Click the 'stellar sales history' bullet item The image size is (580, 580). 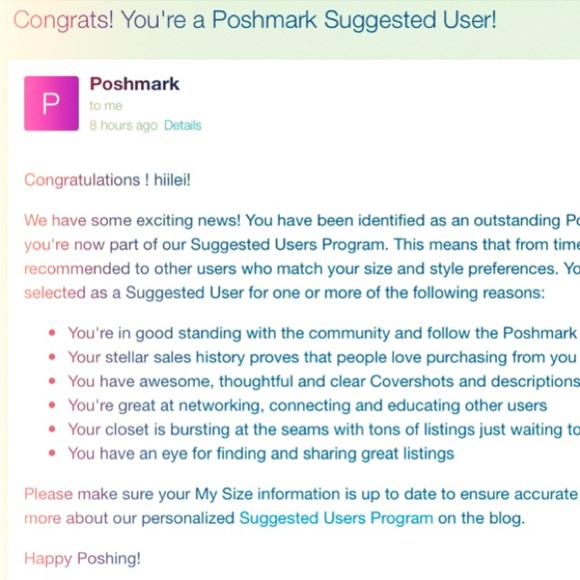pyautogui.click(x=322, y=357)
